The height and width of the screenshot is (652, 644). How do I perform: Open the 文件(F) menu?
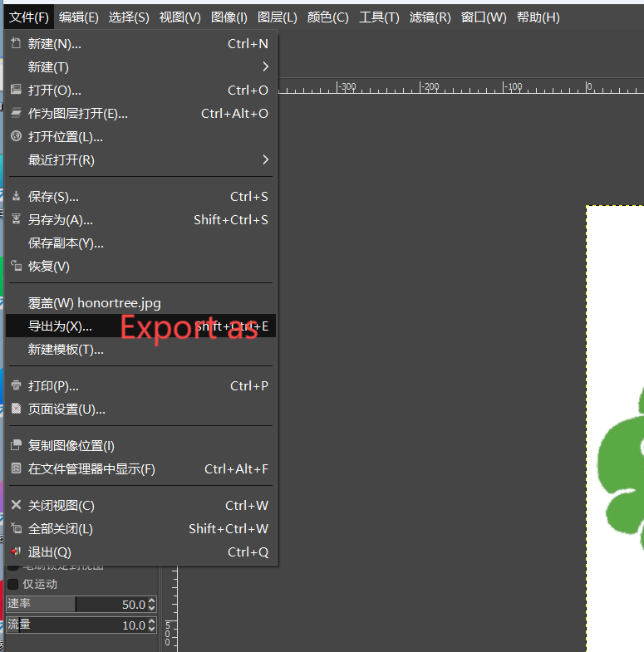(x=29, y=17)
